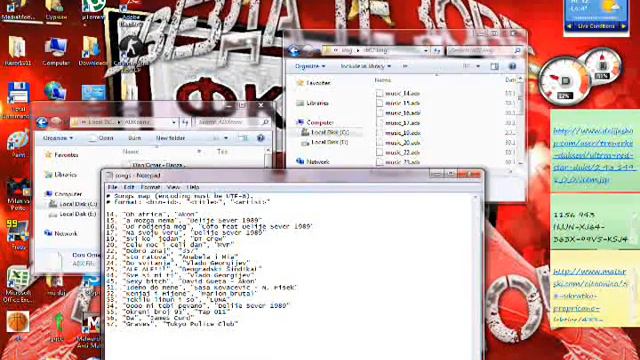
Task: Open view options dropdown in left Explorer
Action: point(226,138)
